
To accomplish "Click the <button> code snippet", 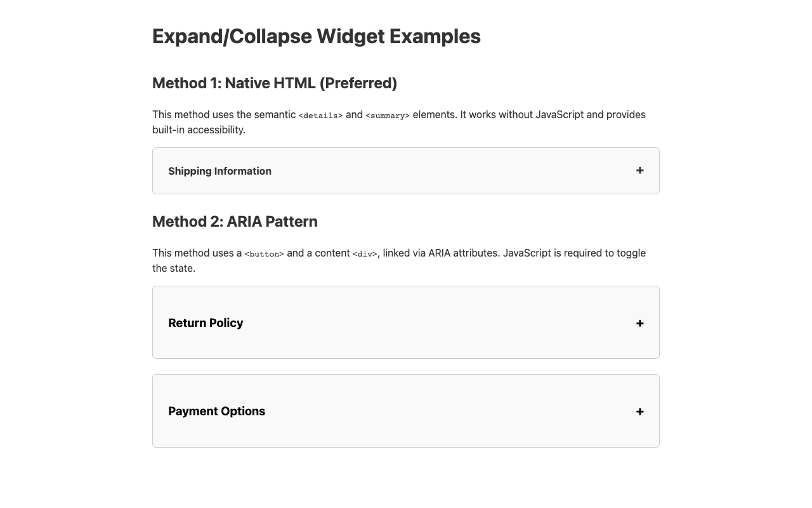I will (264, 254).
